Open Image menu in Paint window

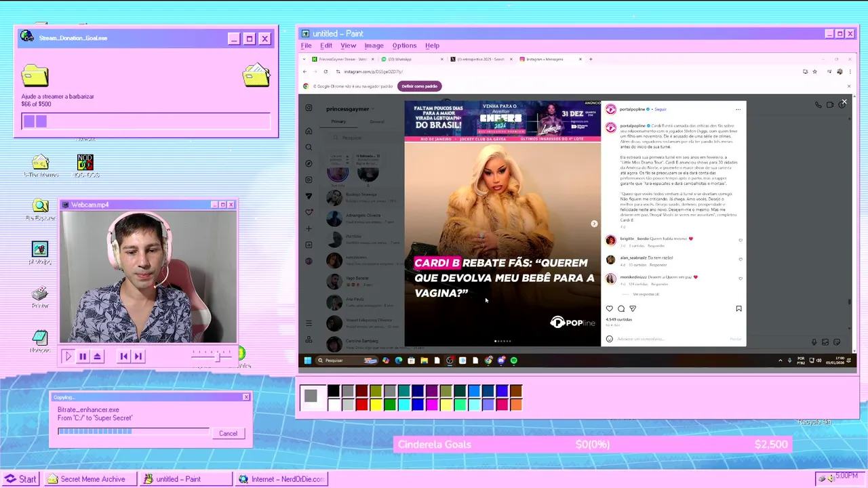click(374, 45)
